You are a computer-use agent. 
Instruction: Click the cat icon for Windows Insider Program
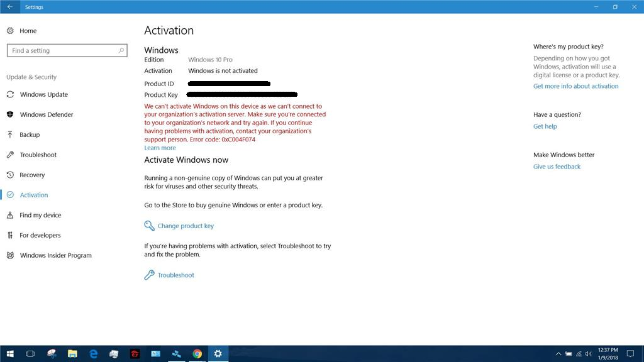tap(10, 255)
